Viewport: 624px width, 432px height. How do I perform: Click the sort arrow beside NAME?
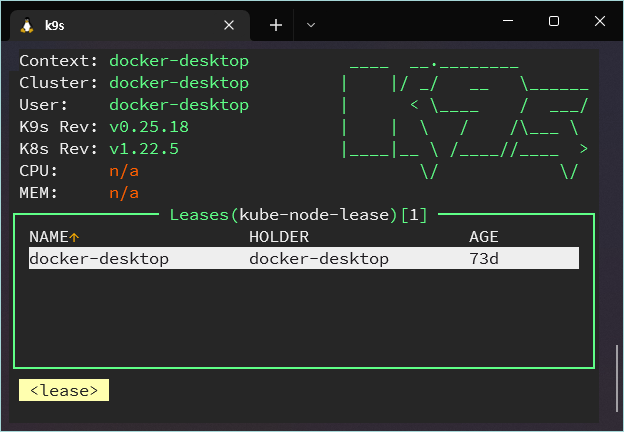[x=74, y=237]
